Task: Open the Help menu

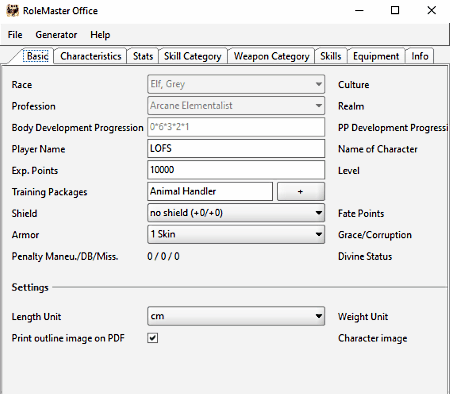Action: tap(100, 35)
